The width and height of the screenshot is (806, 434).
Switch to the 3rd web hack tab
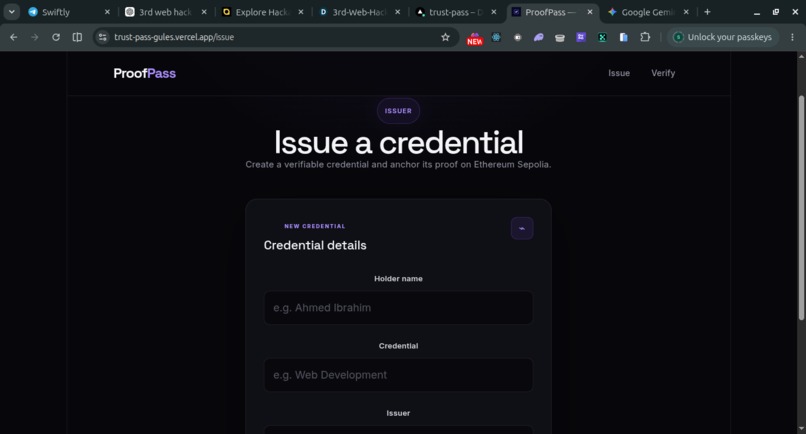click(164, 12)
